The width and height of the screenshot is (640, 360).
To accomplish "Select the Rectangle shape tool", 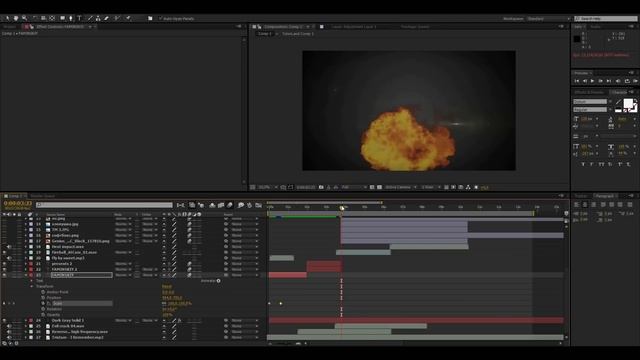I will [62, 18].
